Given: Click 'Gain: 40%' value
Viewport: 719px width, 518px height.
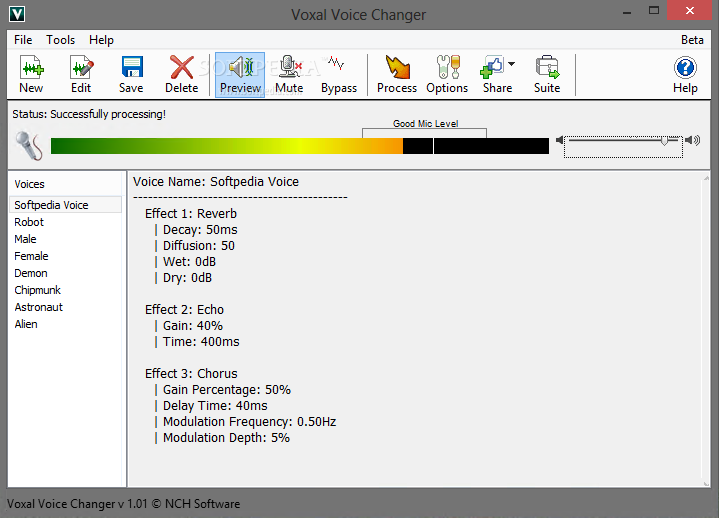Looking at the screenshot, I should (193, 326).
